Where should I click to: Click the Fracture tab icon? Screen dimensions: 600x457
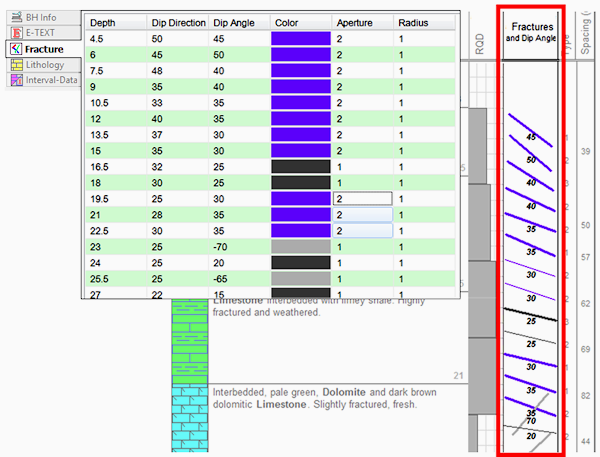(x=15, y=48)
